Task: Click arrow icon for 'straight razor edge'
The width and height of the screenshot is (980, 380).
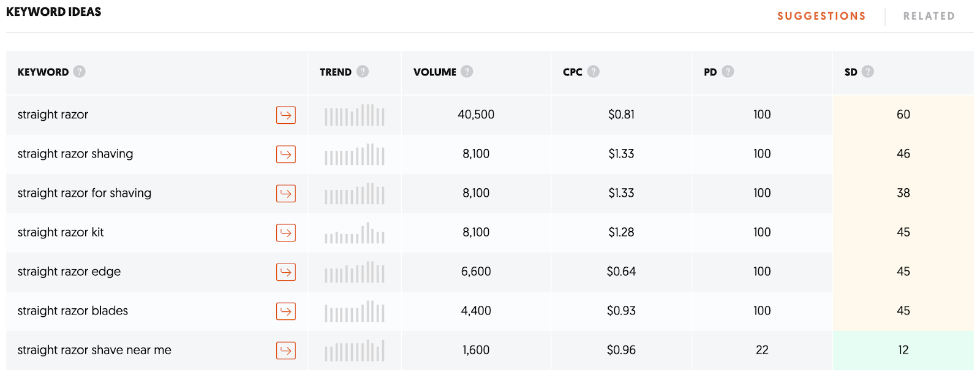Action: pyautogui.click(x=286, y=272)
